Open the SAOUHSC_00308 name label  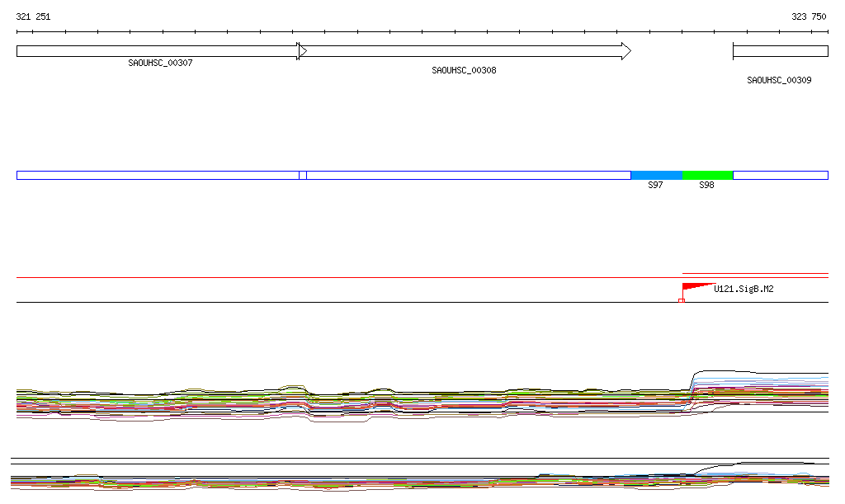[464, 71]
